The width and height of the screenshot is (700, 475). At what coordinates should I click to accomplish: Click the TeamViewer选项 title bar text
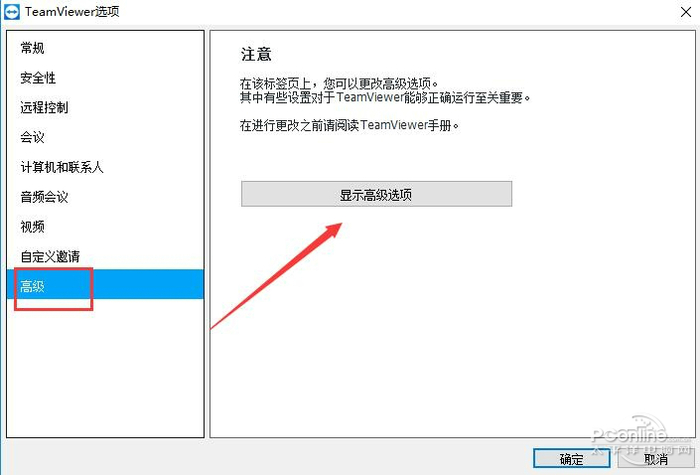pos(72,12)
